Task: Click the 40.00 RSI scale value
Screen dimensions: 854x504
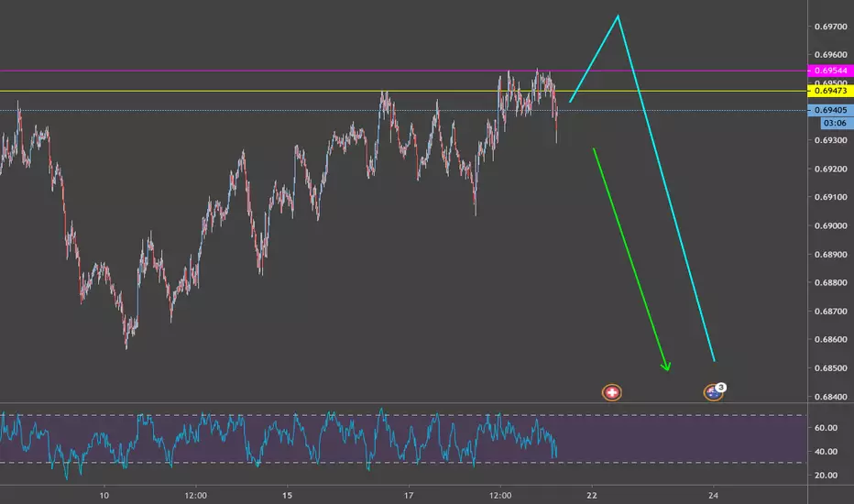Action: point(827,452)
